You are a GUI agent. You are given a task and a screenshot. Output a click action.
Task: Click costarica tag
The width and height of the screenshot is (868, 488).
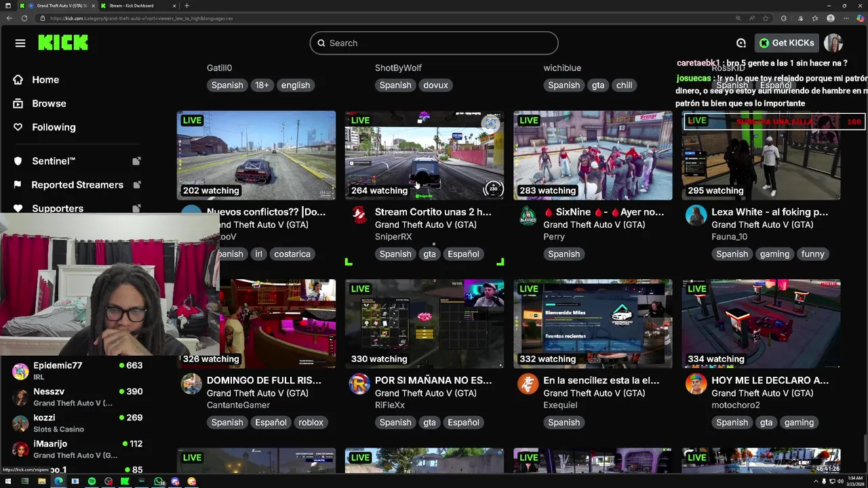(x=292, y=254)
